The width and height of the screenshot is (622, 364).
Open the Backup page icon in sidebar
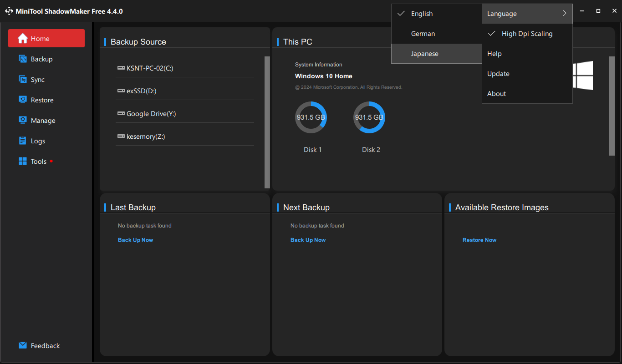[23, 59]
